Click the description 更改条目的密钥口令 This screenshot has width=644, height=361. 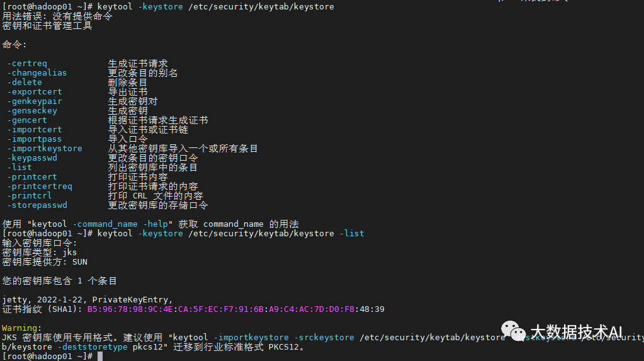pyautogui.click(x=153, y=158)
